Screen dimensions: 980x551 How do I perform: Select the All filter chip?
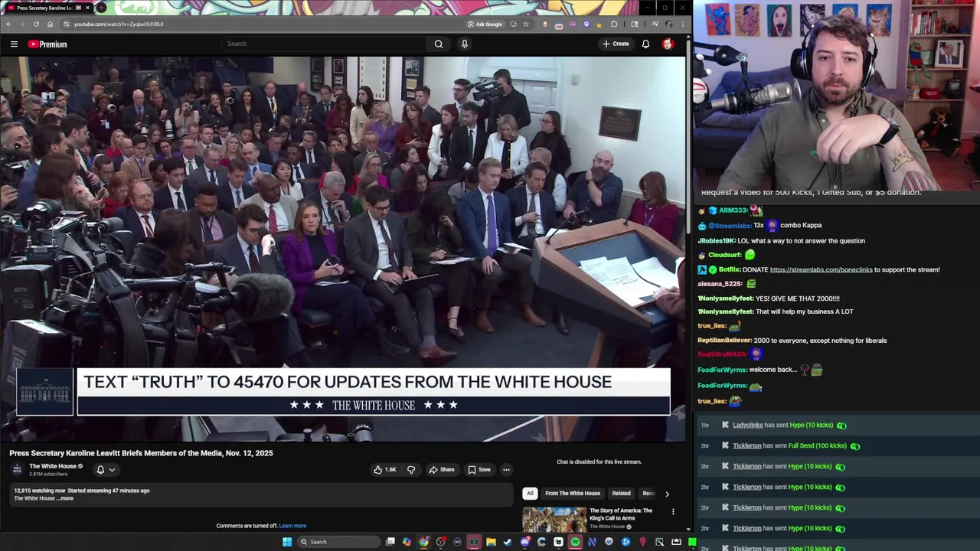point(530,494)
